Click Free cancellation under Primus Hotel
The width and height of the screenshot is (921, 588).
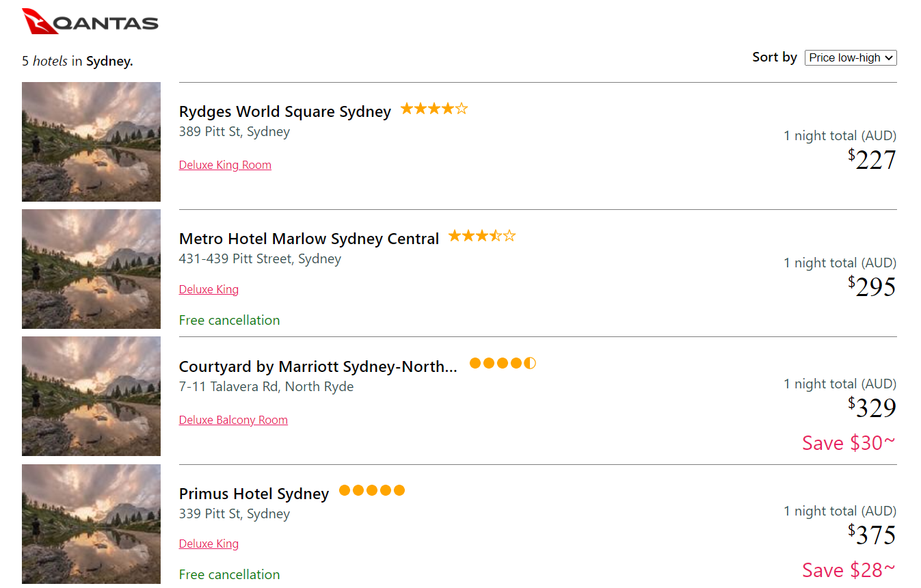click(x=229, y=574)
